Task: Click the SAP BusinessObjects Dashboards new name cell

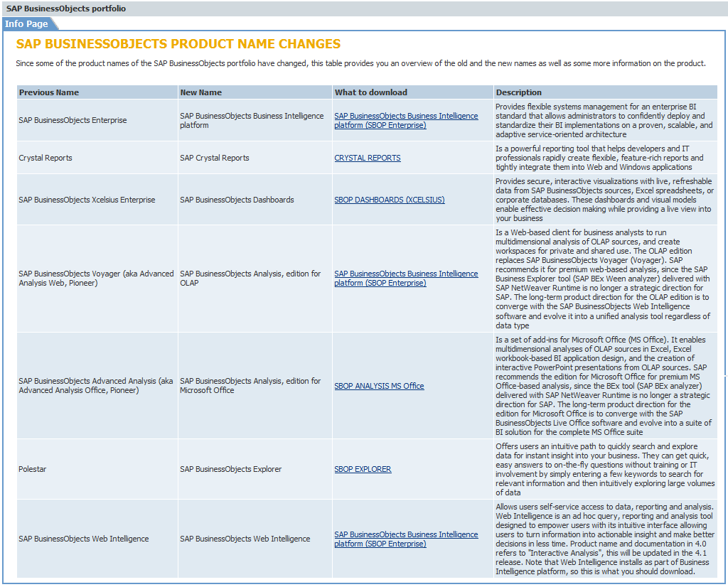Action: point(237,200)
